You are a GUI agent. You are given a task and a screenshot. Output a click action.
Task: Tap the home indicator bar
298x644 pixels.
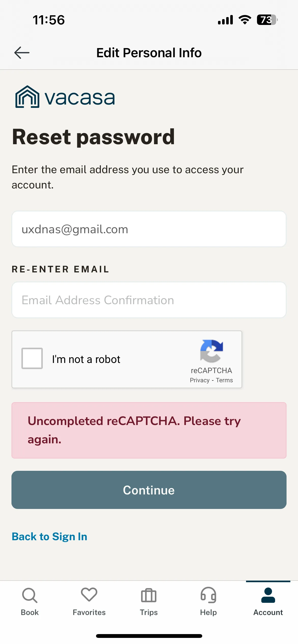pos(149,636)
